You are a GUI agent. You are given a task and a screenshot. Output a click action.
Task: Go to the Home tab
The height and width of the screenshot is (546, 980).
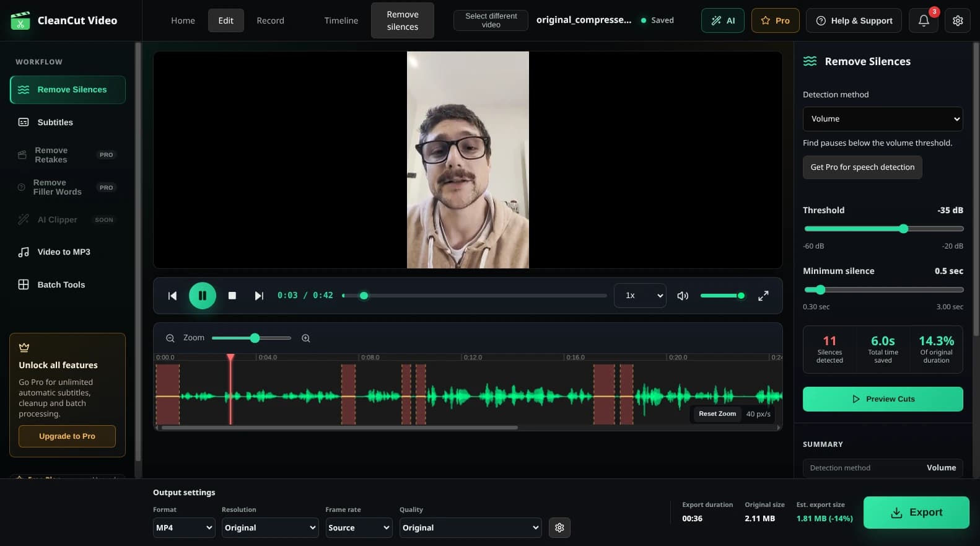click(183, 20)
